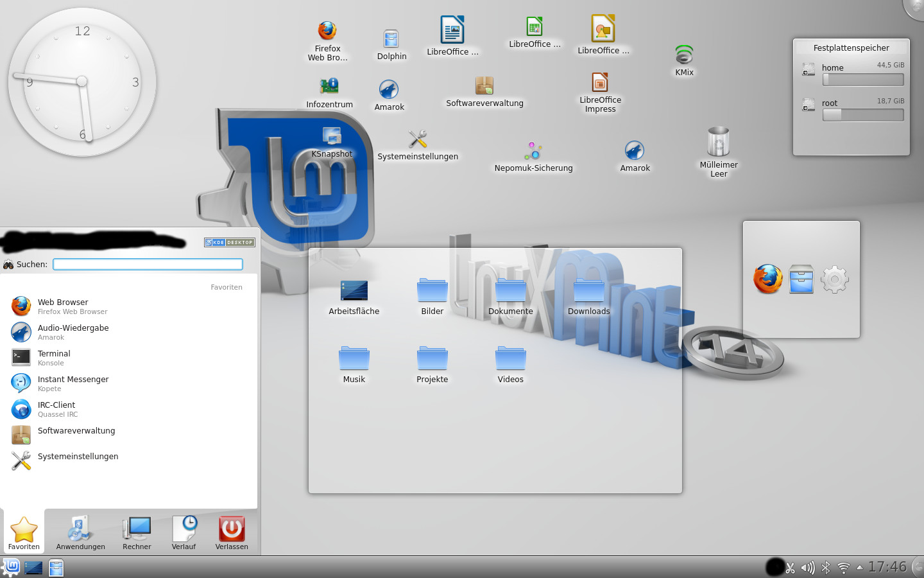Click the file manager drawer icon in the quicklaunch widget
This screenshot has width=924, height=578.
tap(801, 279)
